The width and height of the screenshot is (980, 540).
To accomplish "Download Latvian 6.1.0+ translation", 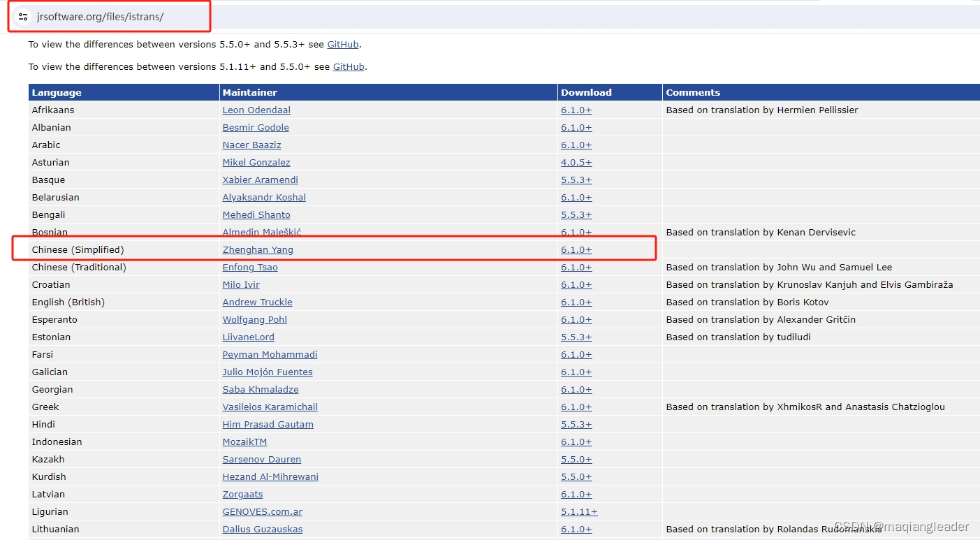I will pyautogui.click(x=576, y=494).
